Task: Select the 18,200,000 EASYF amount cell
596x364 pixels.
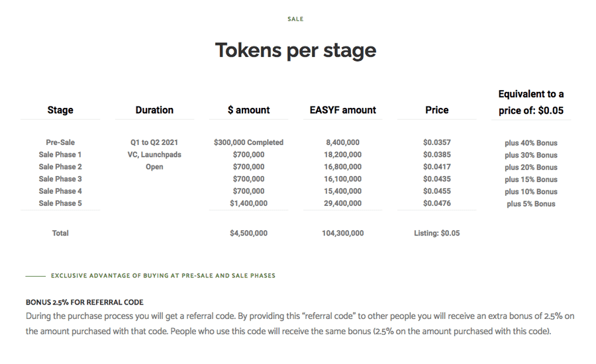Action: click(x=343, y=155)
